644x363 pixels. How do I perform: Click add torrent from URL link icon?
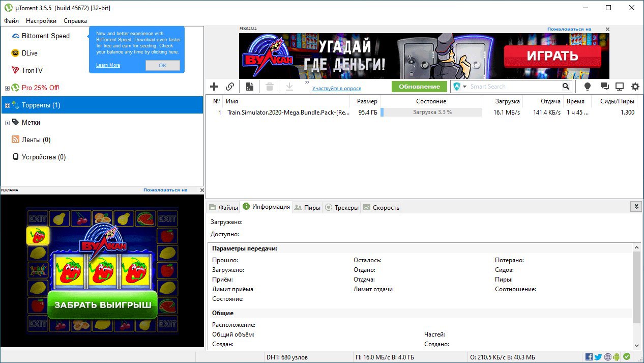[230, 87]
